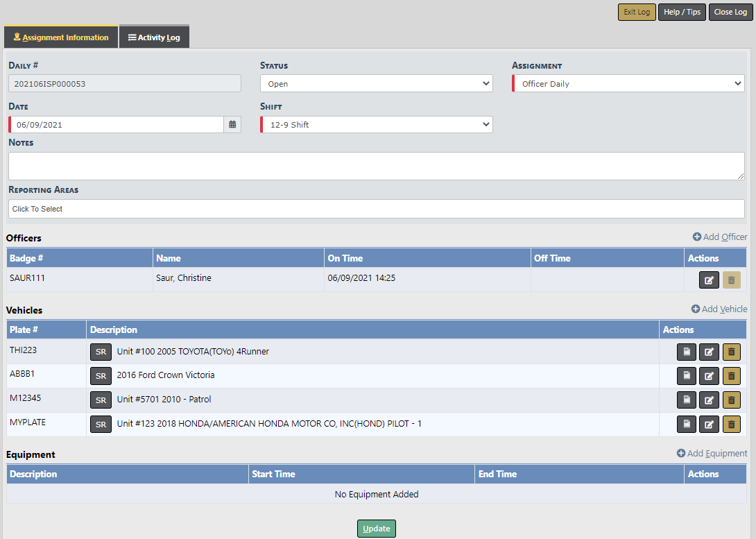
Task: Click the Exit Log button
Action: (x=636, y=12)
